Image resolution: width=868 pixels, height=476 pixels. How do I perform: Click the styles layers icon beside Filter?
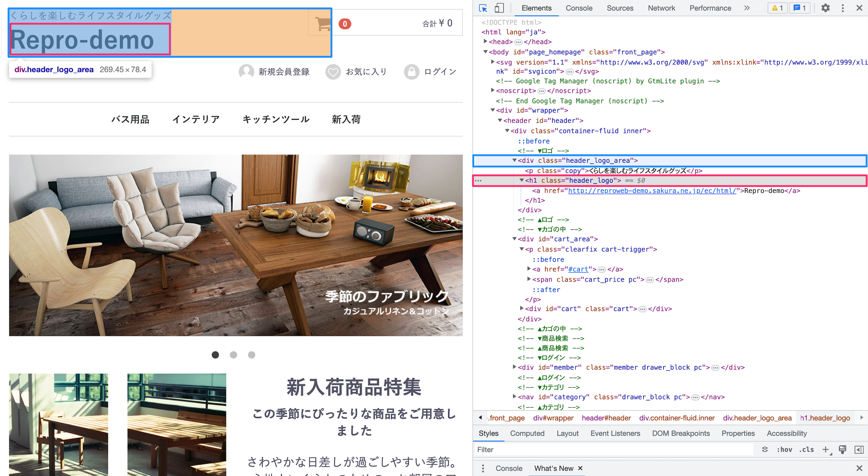pyautogui.click(x=764, y=449)
